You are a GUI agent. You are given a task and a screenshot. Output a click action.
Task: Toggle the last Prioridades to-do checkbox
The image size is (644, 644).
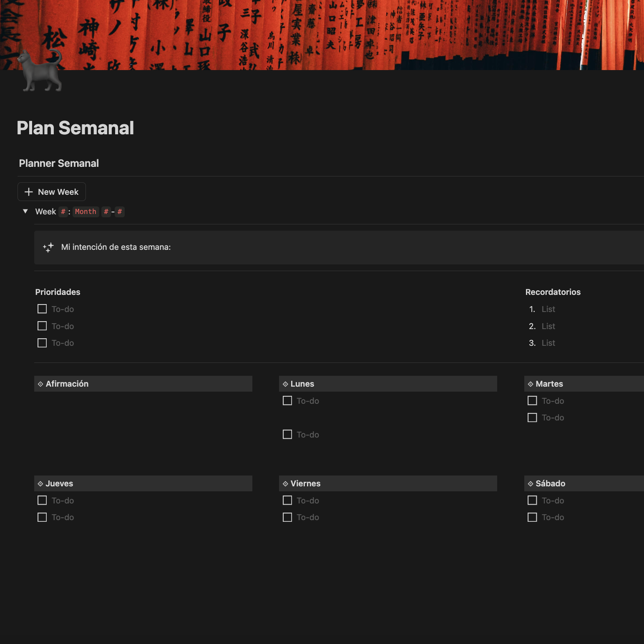coord(42,343)
